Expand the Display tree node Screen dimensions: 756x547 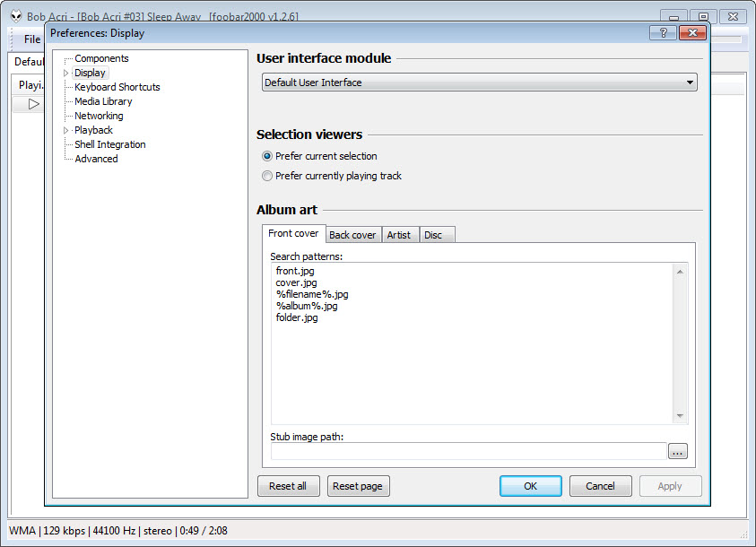pyautogui.click(x=65, y=73)
